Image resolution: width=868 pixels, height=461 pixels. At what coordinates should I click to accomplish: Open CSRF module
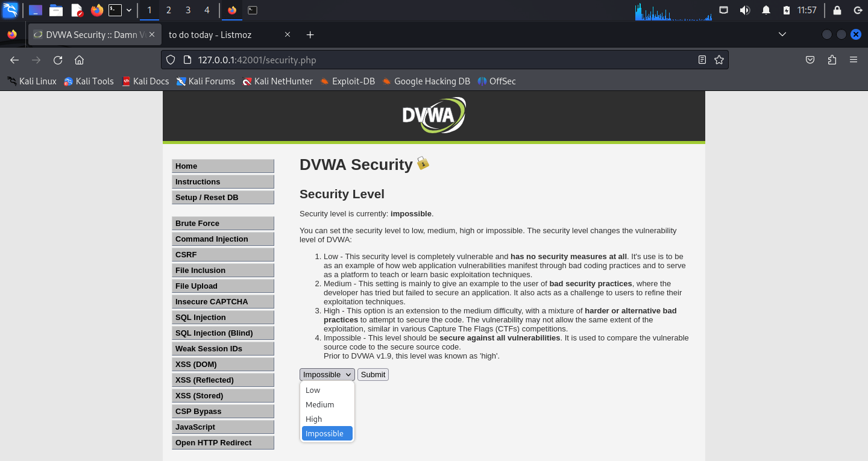pos(223,255)
